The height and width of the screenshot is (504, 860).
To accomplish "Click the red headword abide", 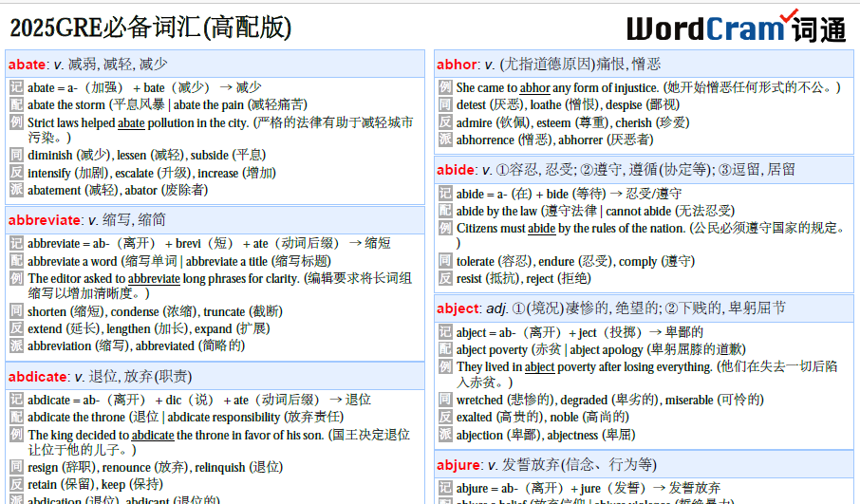I will 456,170.
